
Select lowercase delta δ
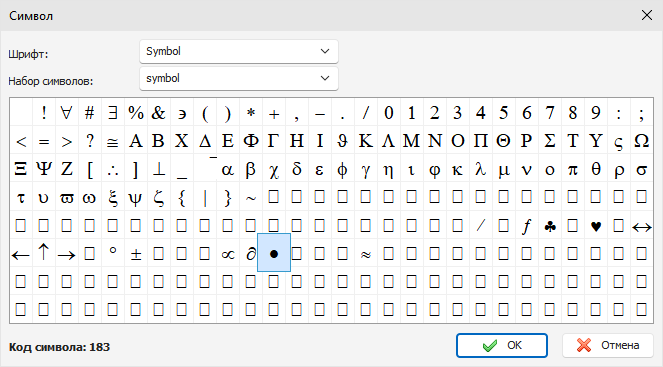click(297, 169)
